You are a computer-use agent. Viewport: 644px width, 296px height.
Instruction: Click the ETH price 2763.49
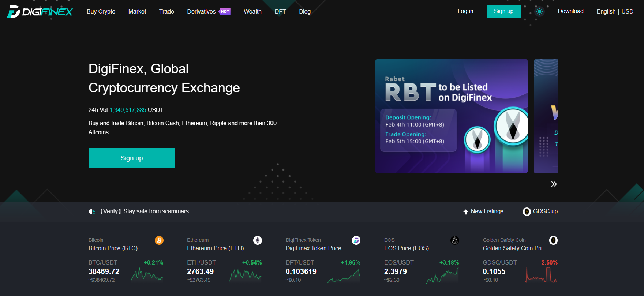[x=200, y=271]
